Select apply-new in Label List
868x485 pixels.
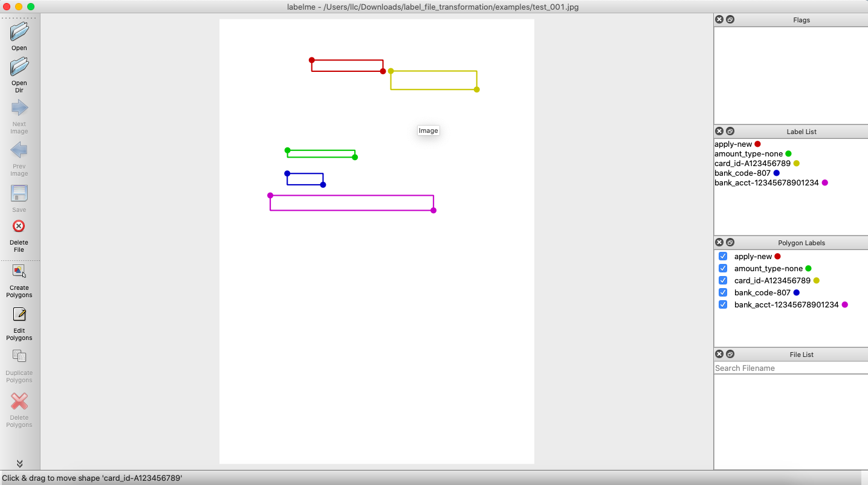point(791,144)
